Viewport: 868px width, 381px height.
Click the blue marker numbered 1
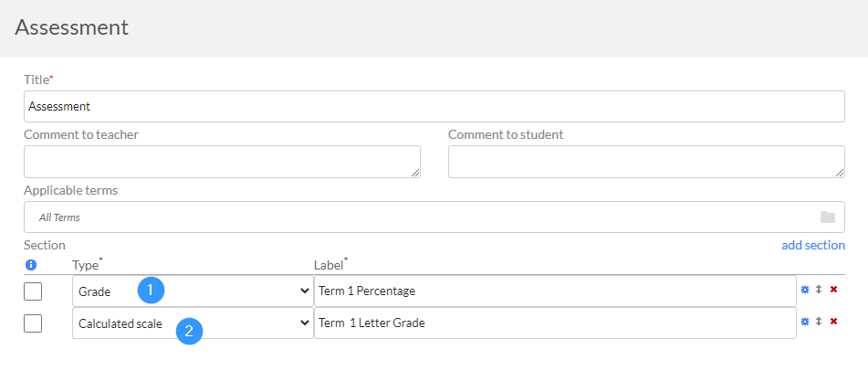(152, 290)
